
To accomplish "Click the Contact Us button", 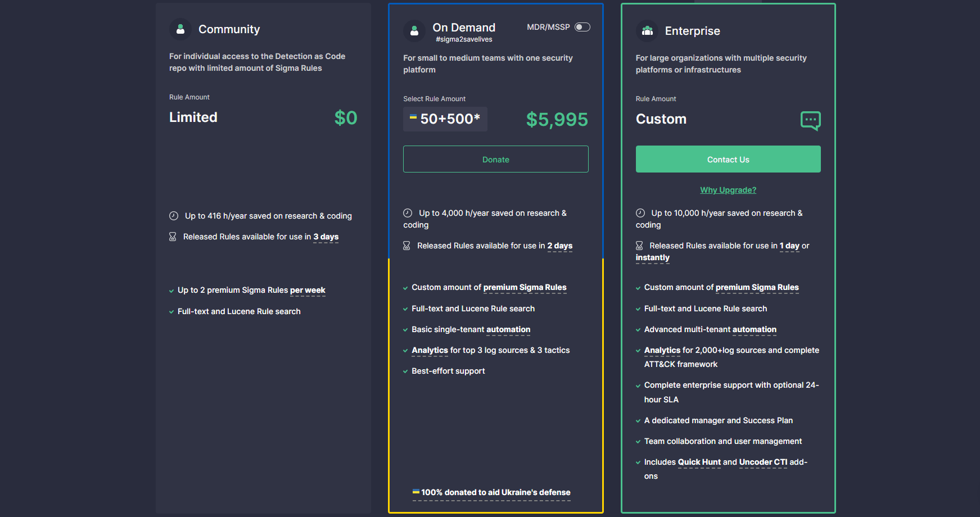I will pos(728,159).
